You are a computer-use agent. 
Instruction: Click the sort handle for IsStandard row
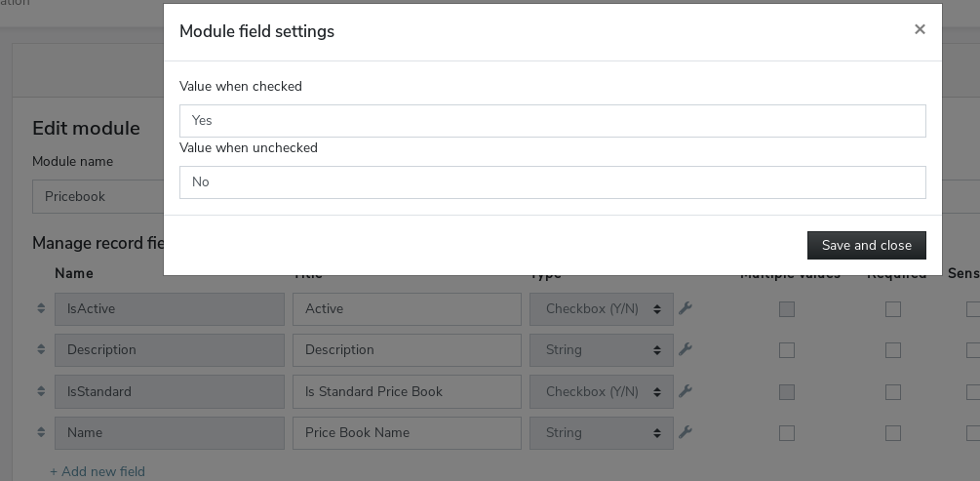[x=41, y=391]
